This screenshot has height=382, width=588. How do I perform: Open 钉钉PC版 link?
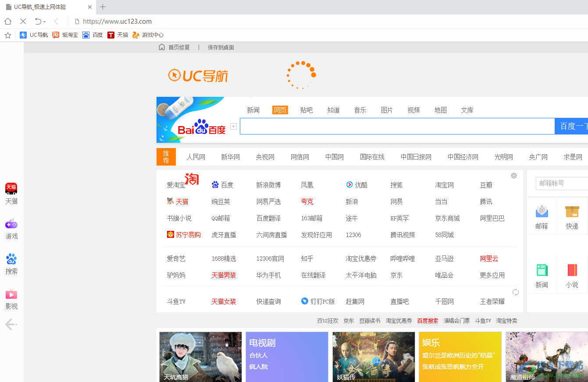point(318,301)
